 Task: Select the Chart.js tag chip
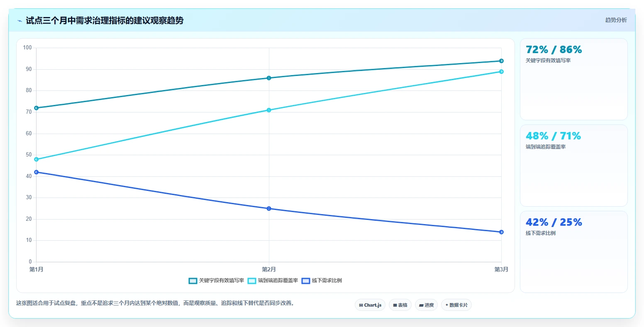coord(370,305)
